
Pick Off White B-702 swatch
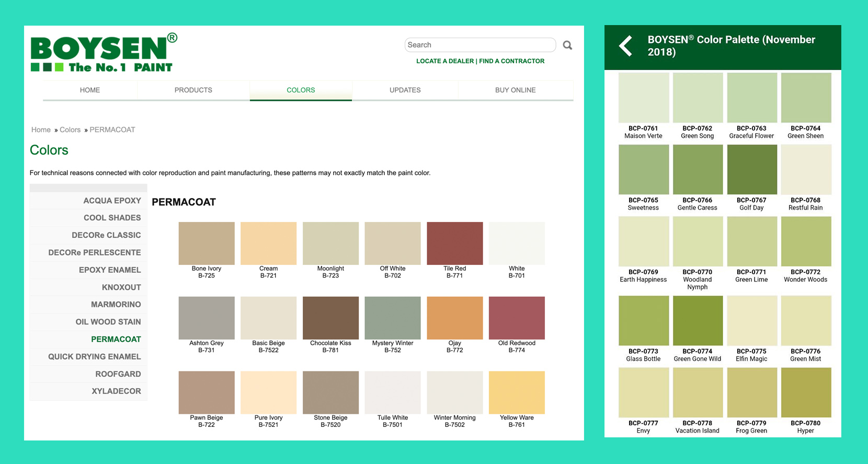tap(393, 243)
